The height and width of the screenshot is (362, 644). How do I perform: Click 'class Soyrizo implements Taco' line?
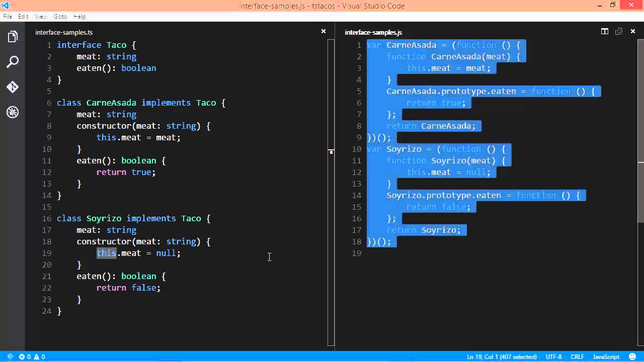133,218
